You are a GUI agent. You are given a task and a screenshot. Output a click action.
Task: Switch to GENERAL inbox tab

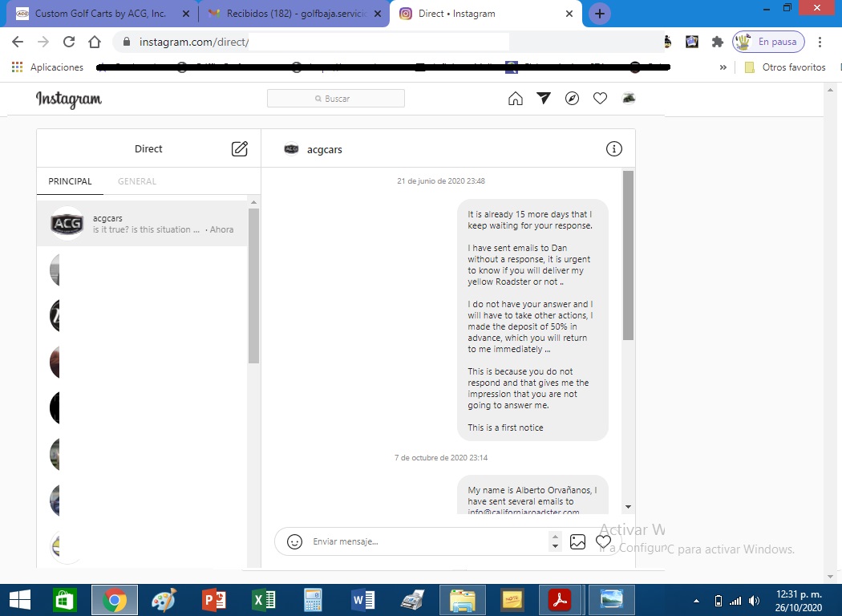coord(137,181)
